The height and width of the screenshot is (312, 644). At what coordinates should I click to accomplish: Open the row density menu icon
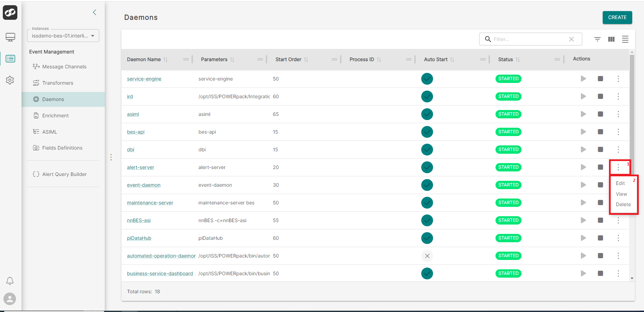click(625, 39)
